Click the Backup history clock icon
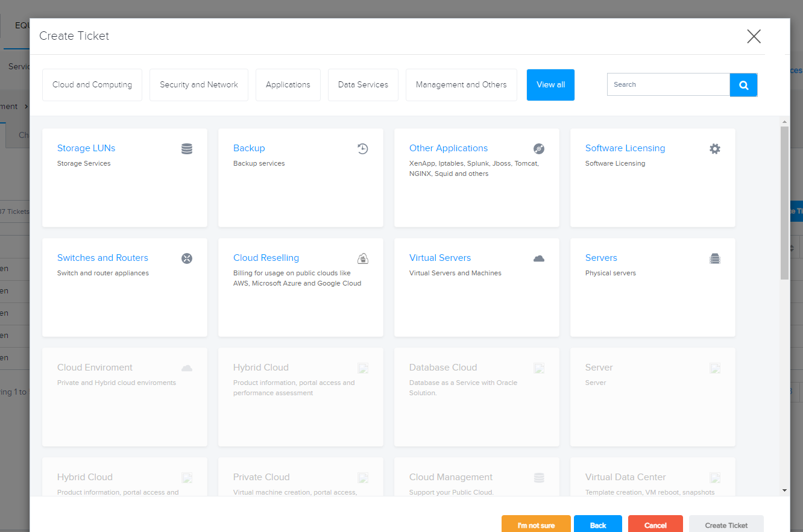Viewport: 803px width, 532px height. point(362,149)
